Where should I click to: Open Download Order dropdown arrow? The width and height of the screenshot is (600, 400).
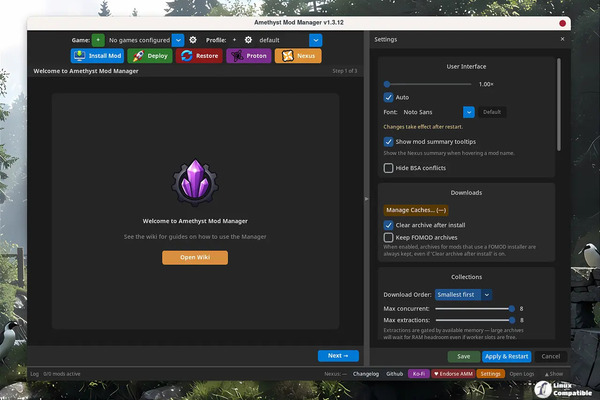click(486, 295)
